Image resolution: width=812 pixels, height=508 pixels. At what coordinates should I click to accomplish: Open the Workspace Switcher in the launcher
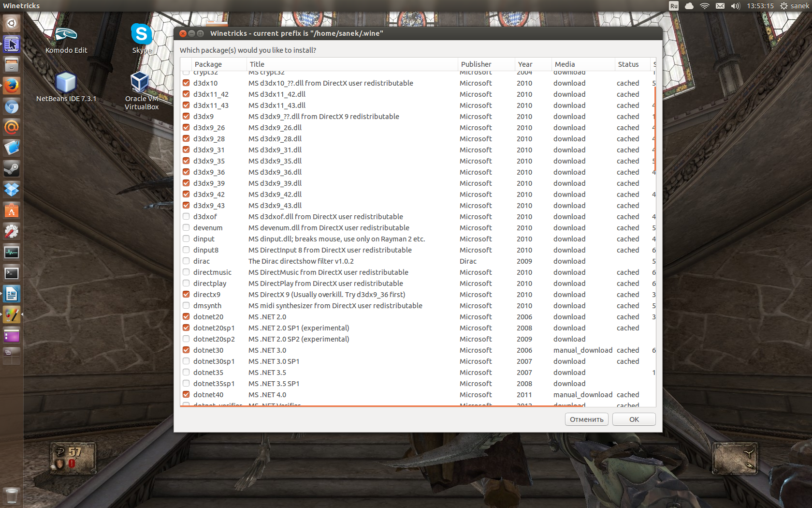12,355
